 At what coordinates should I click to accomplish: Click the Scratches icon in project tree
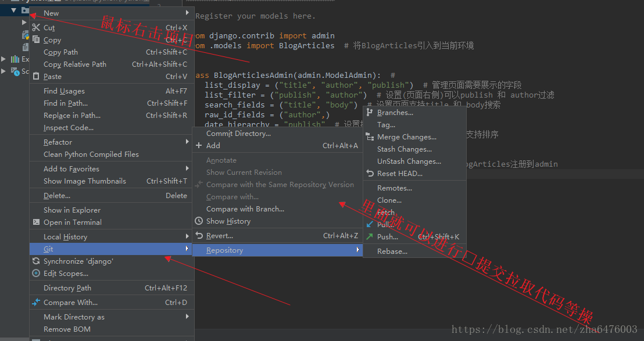15,71
